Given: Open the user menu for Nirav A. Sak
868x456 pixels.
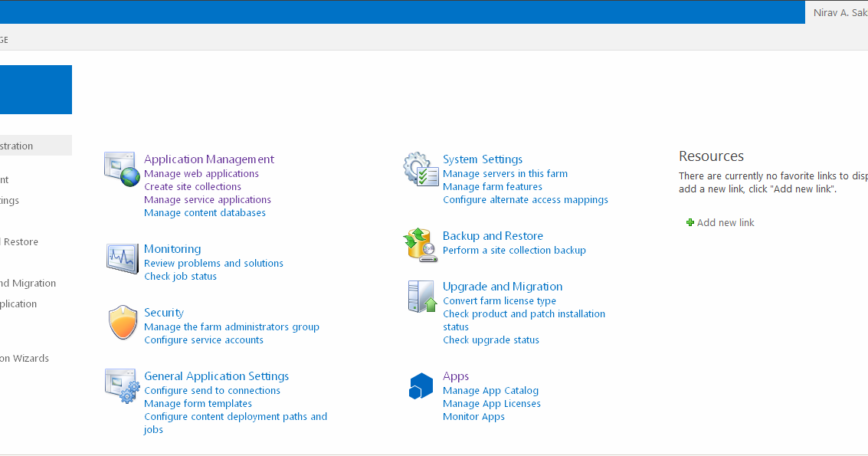Looking at the screenshot, I should tap(840, 12).
